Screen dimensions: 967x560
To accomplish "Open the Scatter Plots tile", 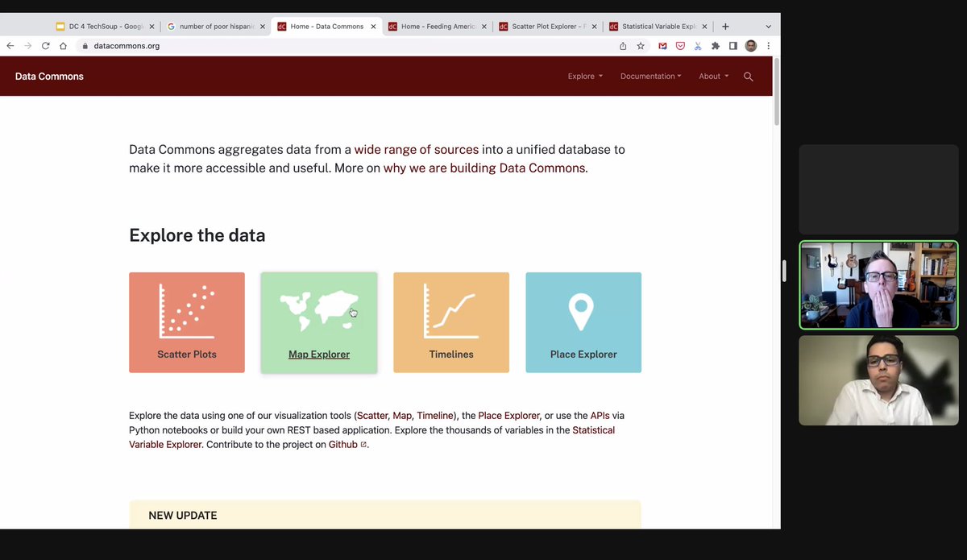I will 187,322.
